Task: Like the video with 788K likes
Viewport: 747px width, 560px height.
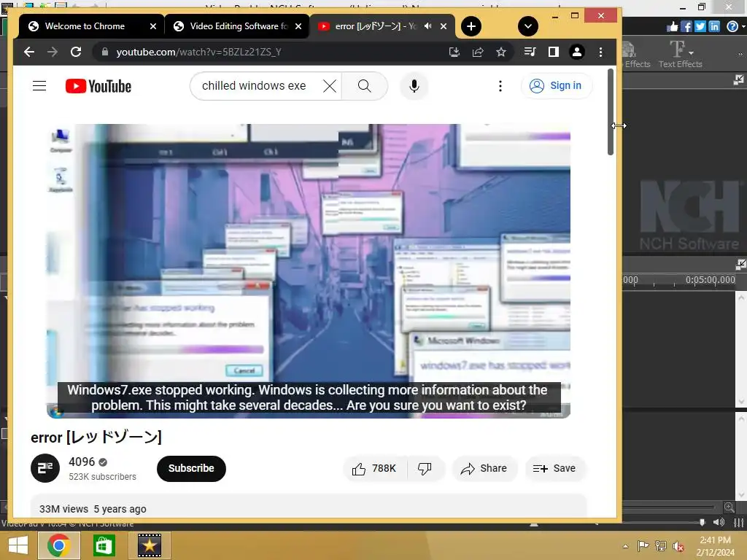Action: point(374,469)
